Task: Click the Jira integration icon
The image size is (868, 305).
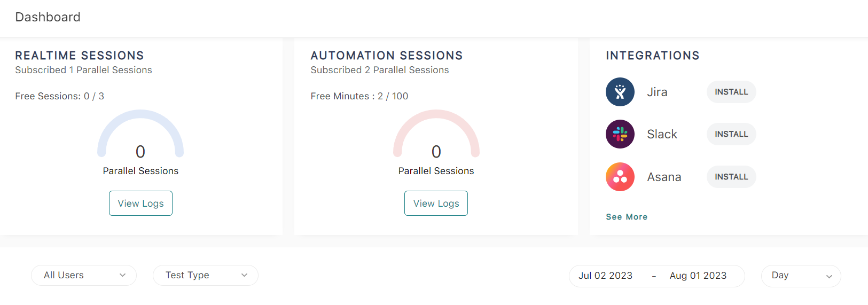Action: (620, 92)
